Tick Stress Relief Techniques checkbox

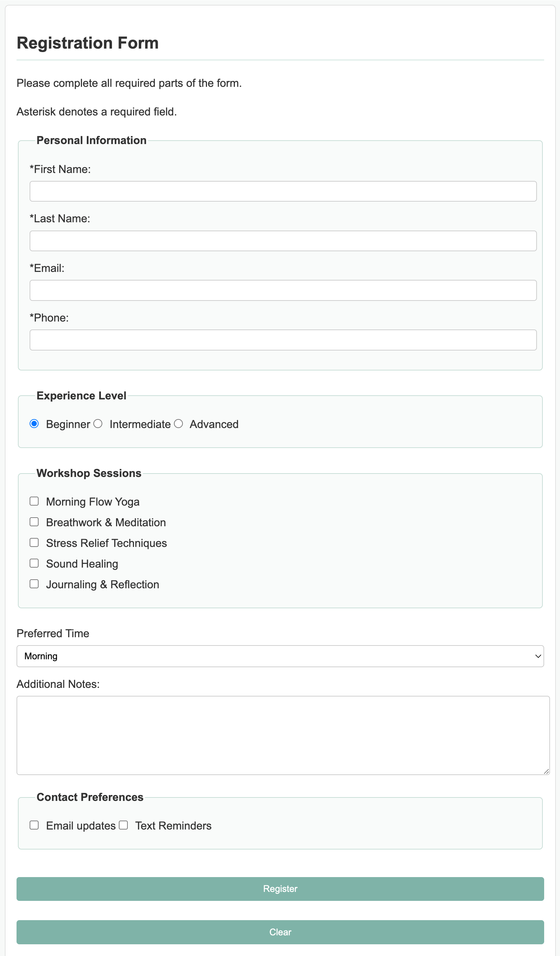[x=34, y=542]
